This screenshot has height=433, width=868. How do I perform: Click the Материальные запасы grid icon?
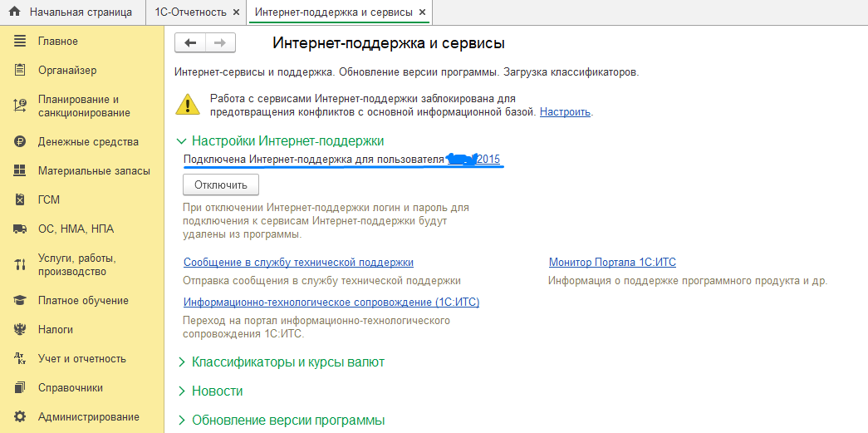pos(20,170)
